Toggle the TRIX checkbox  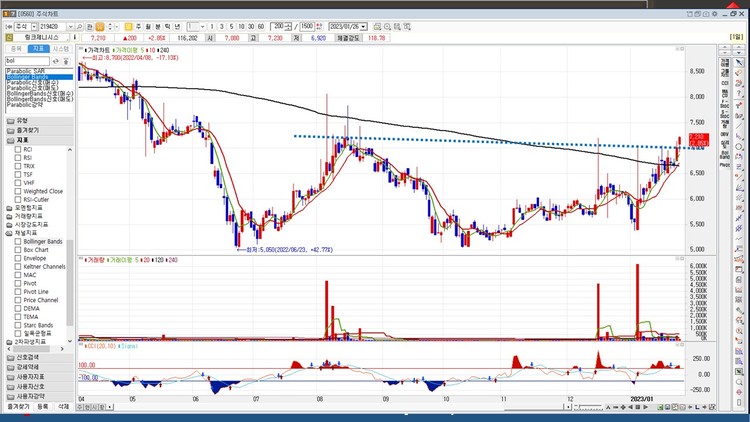tap(18, 166)
